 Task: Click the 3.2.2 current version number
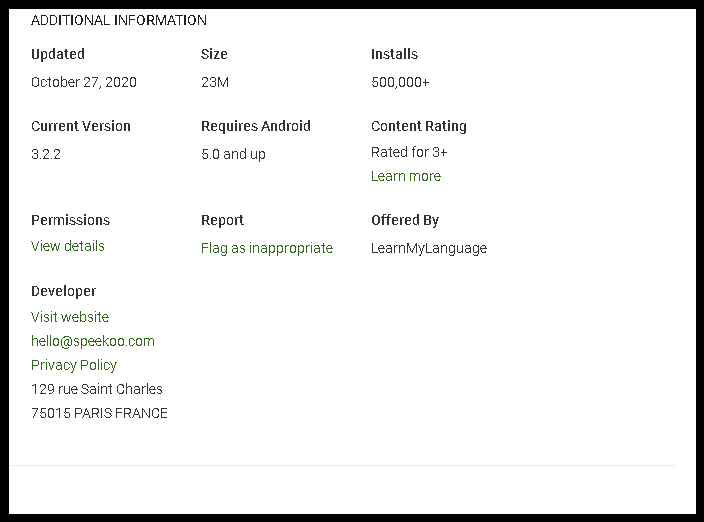tap(46, 154)
